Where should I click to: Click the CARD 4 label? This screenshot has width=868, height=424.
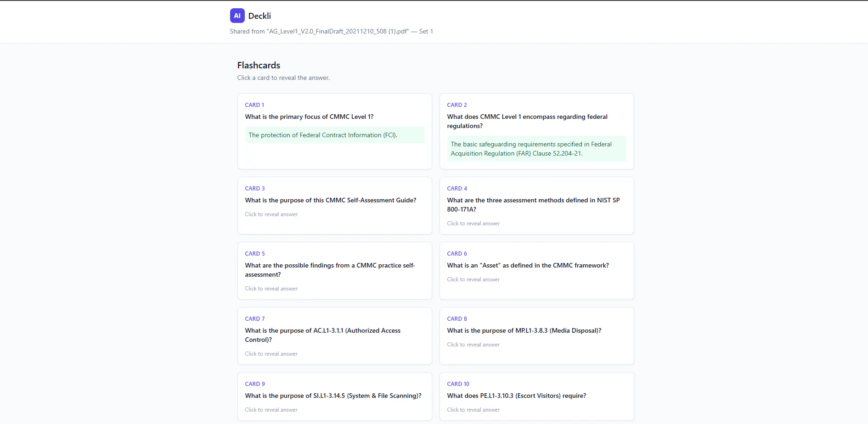tap(457, 189)
